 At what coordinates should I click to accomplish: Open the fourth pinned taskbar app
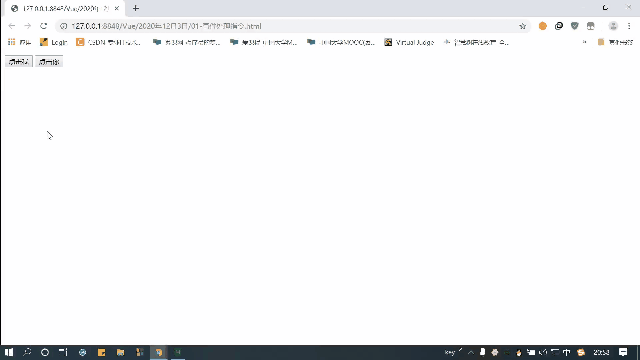(140, 352)
